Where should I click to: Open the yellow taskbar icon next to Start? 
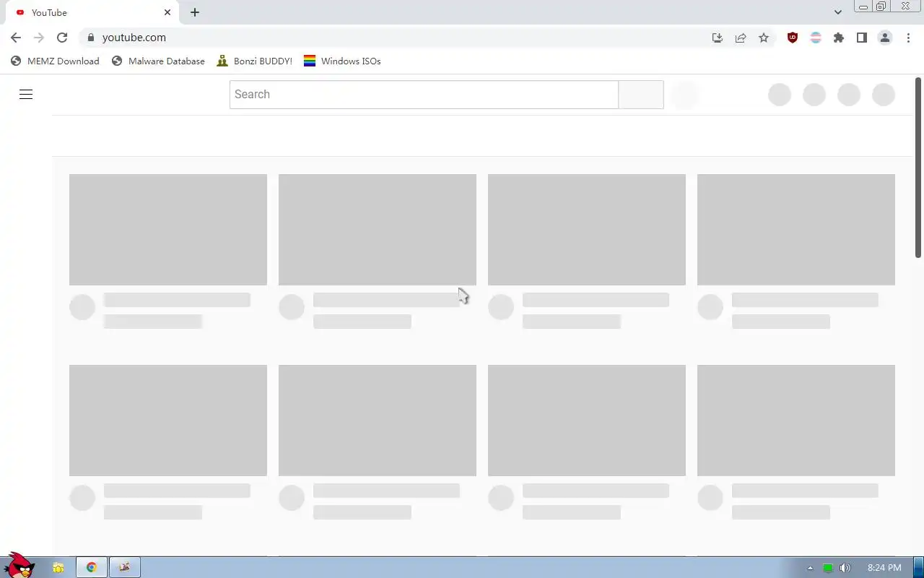pos(58,568)
